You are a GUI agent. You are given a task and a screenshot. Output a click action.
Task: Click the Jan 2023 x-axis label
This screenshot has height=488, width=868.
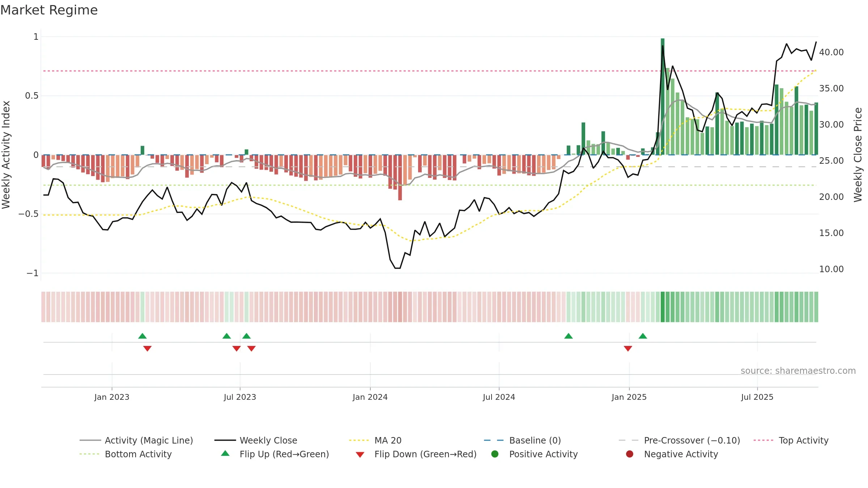point(112,397)
